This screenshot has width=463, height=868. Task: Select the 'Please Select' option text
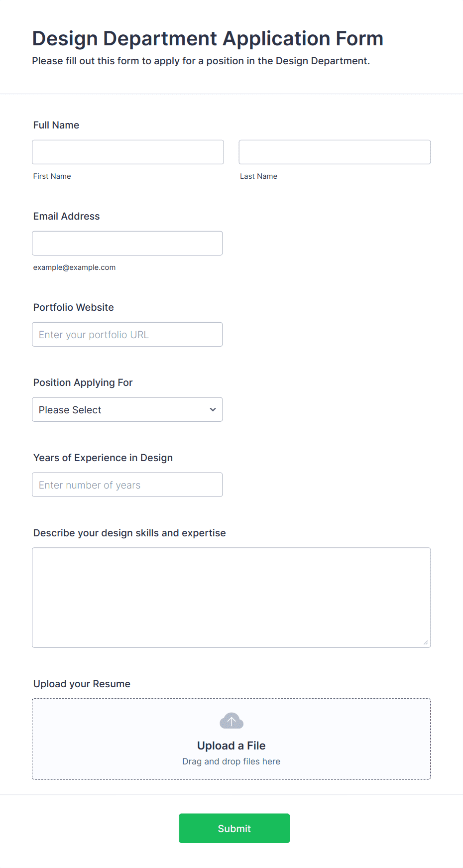(x=70, y=410)
